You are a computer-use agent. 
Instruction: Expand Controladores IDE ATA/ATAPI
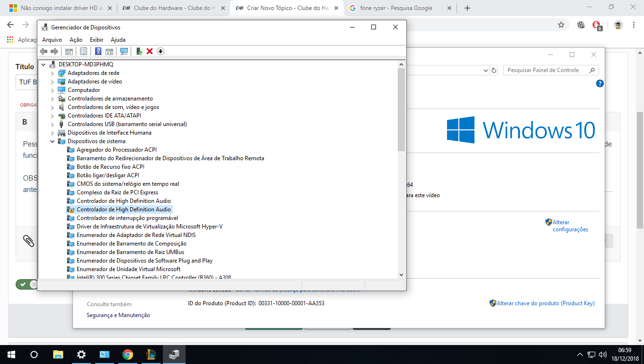pos(52,116)
